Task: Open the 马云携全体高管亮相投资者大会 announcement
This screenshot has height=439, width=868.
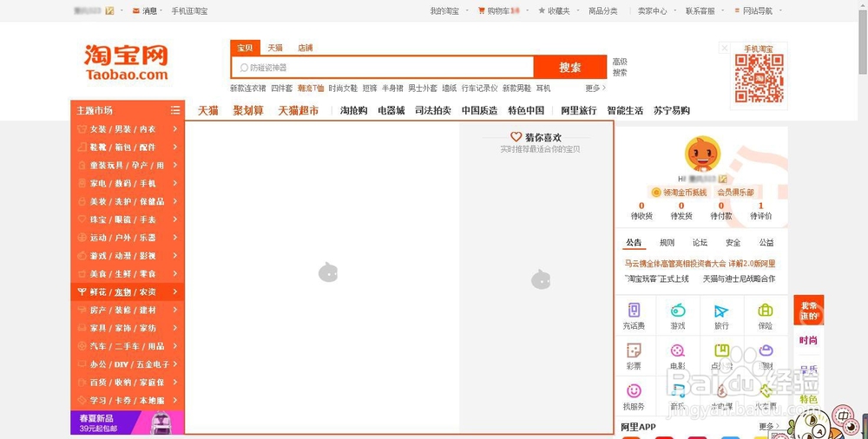Action: [x=675, y=264]
